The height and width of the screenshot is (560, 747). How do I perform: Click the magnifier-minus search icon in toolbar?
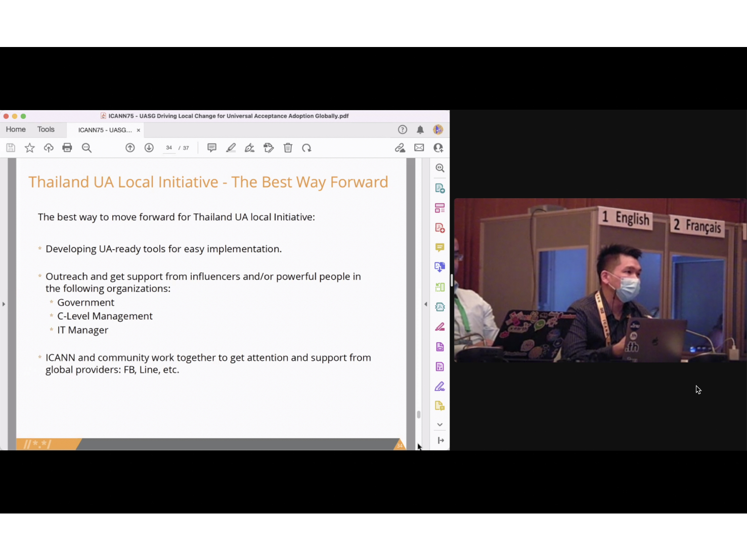click(x=86, y=148)
